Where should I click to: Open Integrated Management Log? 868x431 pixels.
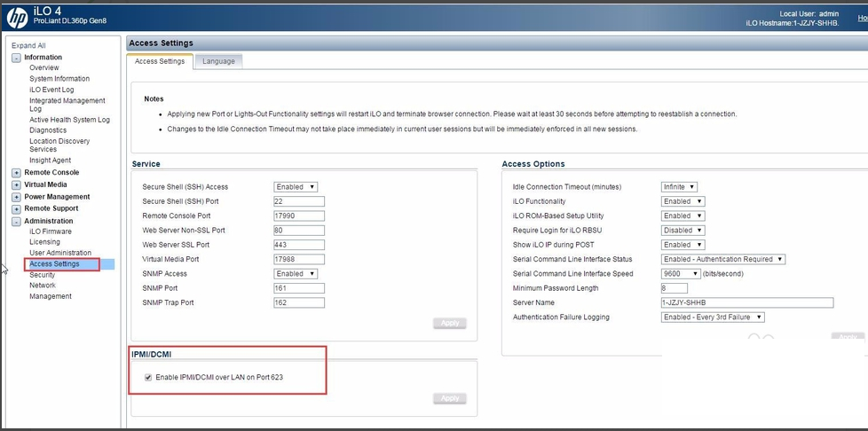point(67,105)
